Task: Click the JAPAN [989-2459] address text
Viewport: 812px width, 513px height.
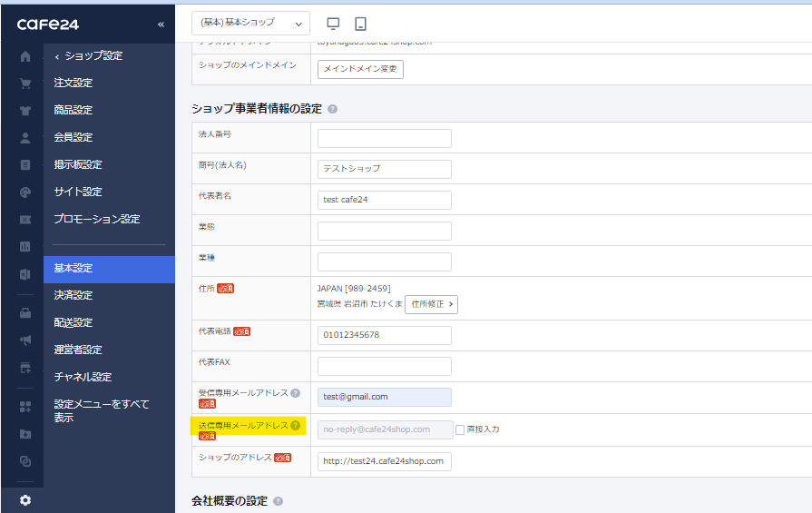Action: (354, 289)
